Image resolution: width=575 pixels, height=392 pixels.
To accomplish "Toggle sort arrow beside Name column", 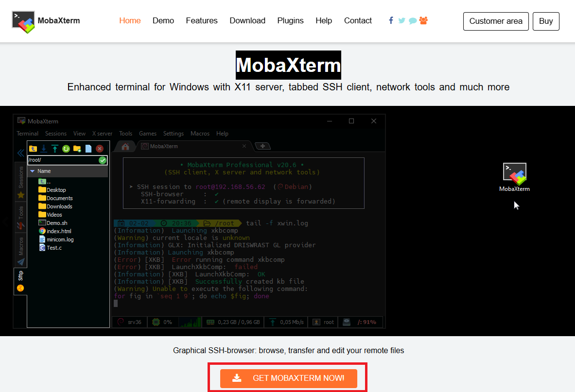I will (32, 171).
